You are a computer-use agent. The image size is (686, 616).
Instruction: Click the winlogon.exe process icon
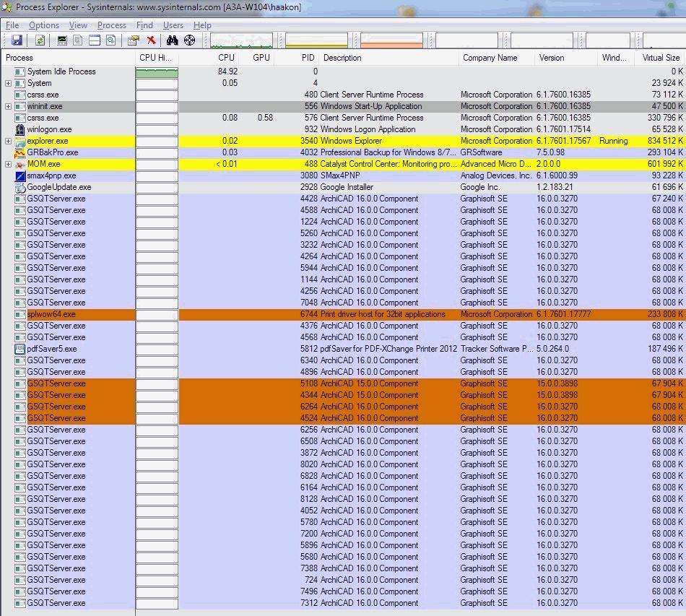coord(19,129)
